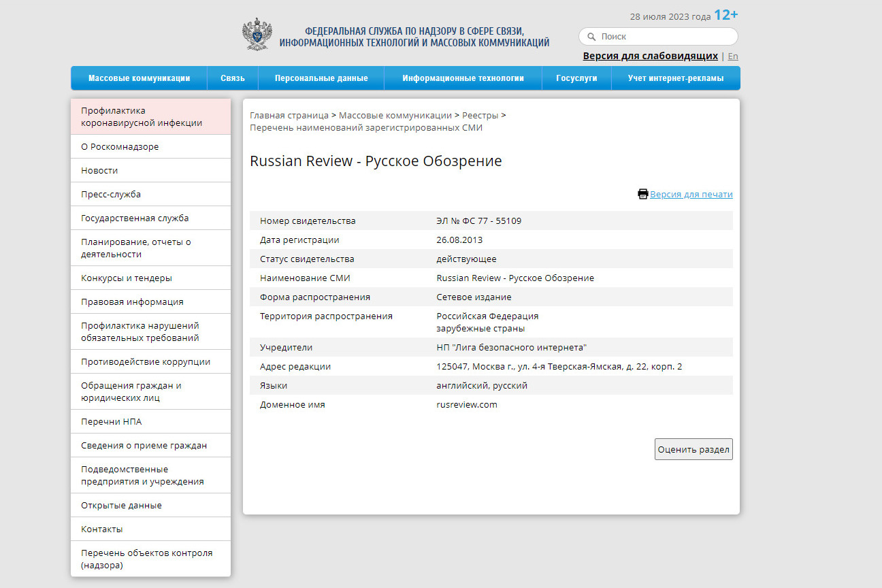Click the magnifier icon in search box
The height and width of the screenshot is (588, 882).
(x=591, y=37)
